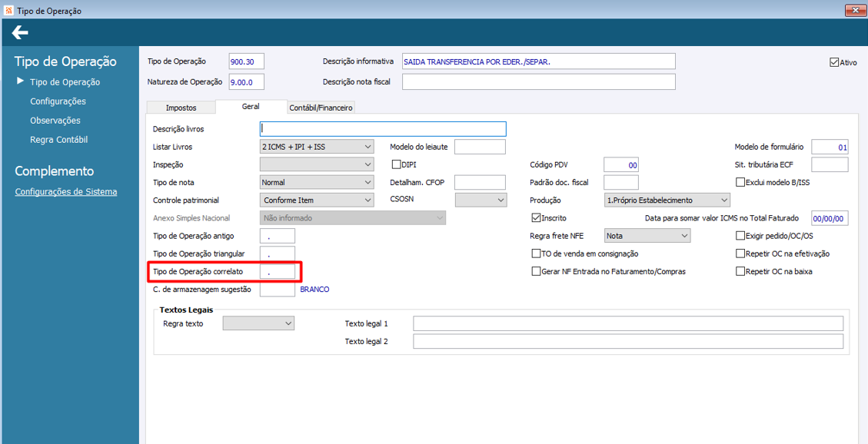Open Configurações de Sistema link
The image size is (868, 444).
point(66,192)
